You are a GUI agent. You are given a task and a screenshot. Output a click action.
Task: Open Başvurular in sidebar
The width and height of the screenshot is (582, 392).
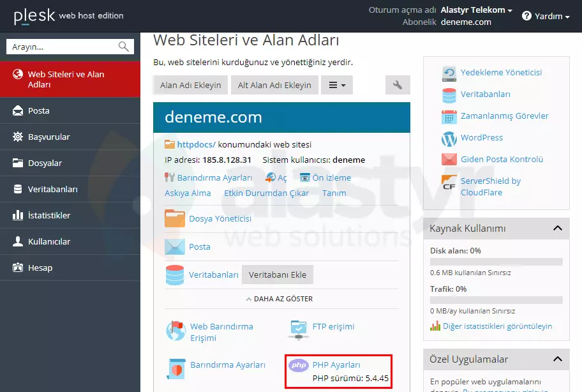[70, 137]
